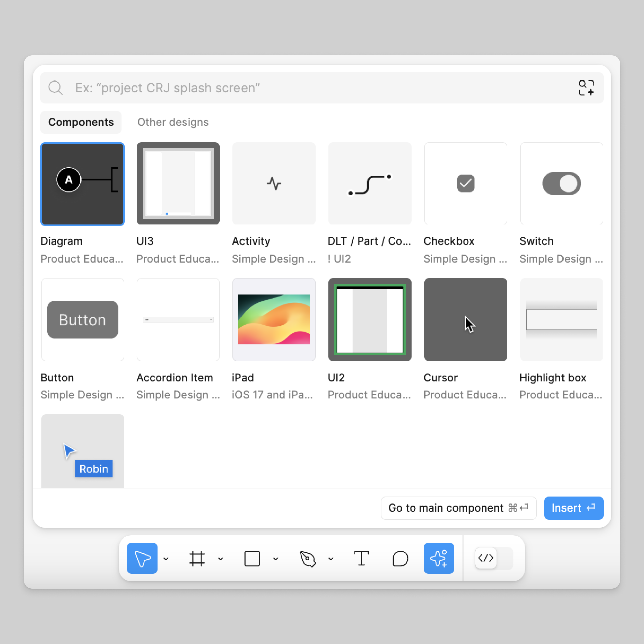644x644 pixels.
Task: Open the Pen tool dropdown arrow
Action: click(331, 559)
